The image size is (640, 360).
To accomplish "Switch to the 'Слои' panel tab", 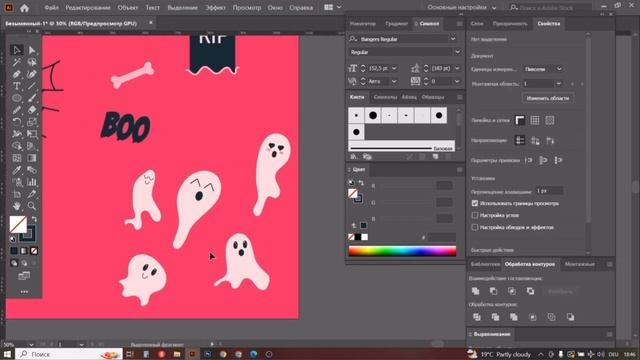I will 477,24.
